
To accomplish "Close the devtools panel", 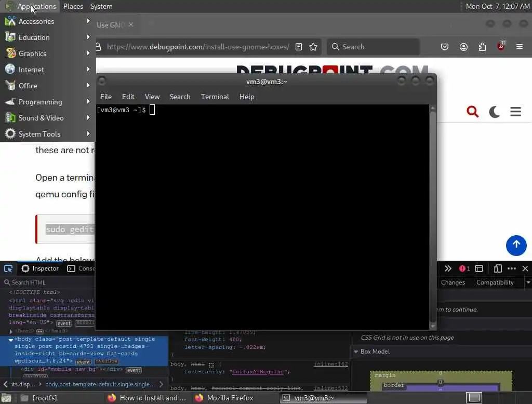I will [525, 268].
